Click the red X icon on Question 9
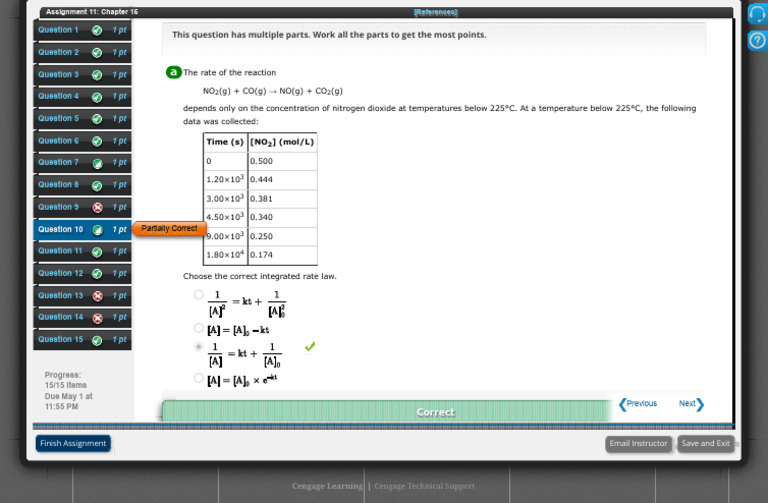Image resolution: width=768 pixels, height=503 pixels. 97,208
